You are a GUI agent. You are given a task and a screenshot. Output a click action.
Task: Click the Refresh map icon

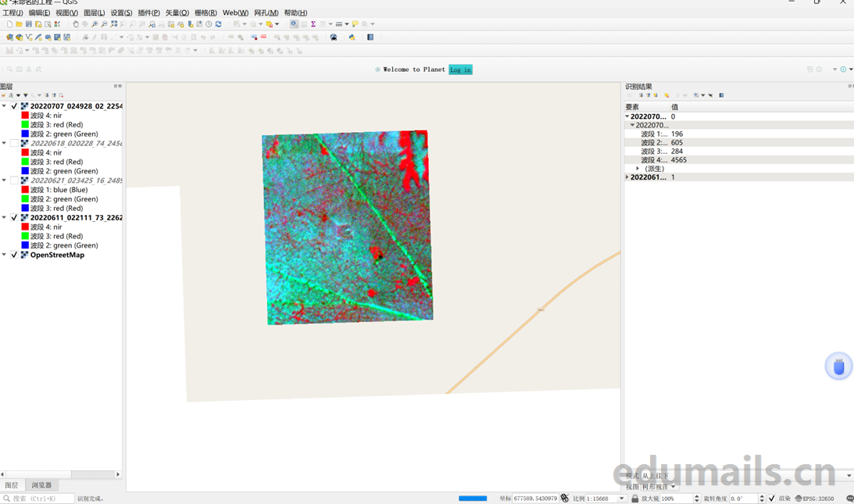pyautogui.click(x=218, y=24)
